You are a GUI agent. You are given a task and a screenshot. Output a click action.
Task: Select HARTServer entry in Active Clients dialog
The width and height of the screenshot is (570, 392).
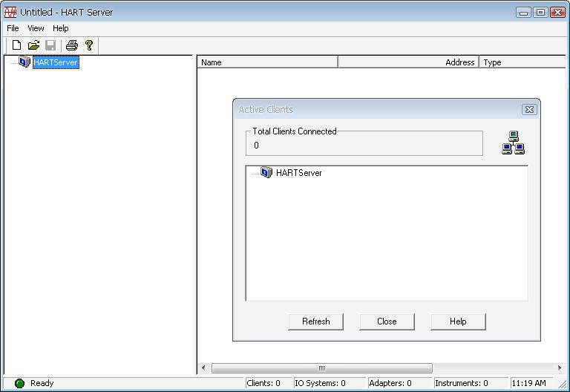point(299,173)
